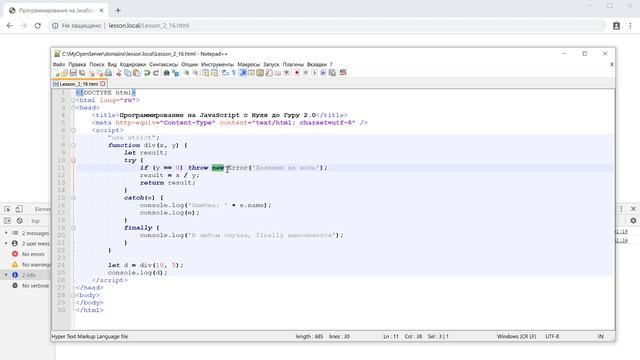Open the Синтаксисы menu
640x360 pixels.
(x=163, y=64)
